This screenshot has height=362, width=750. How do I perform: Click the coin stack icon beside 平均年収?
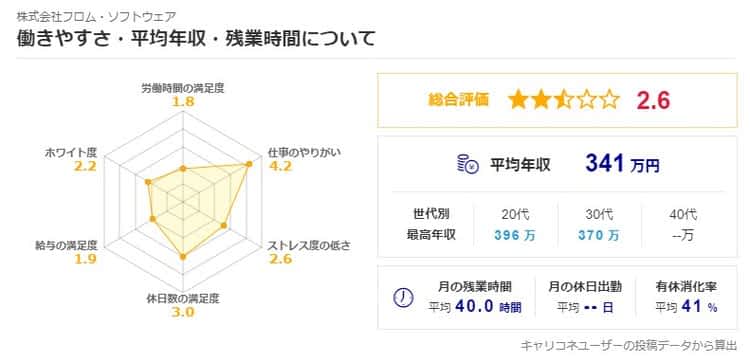tap(467, 165)
